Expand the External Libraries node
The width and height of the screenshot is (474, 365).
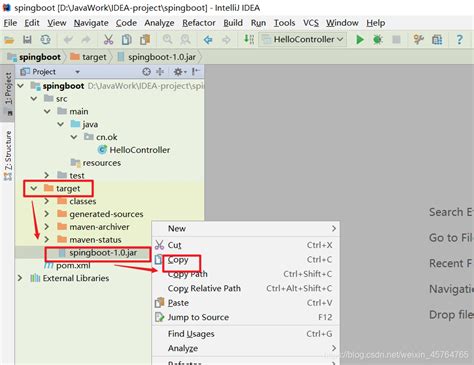click(20, 278)
